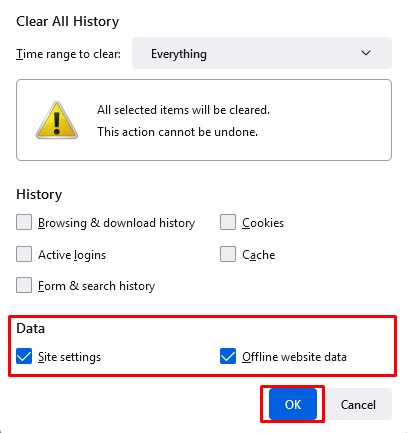Screen dimensions: 407x433
Task: Click the Clear All History title
Action: [68, 22]
